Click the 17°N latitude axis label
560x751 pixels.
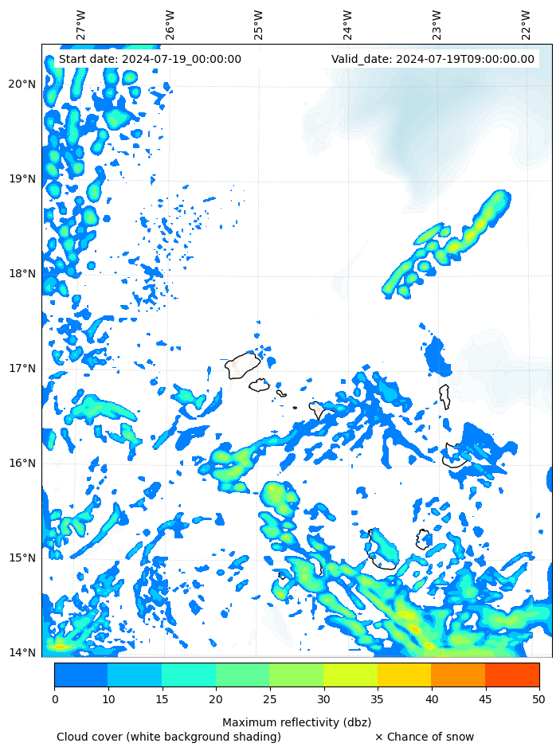click(22, 369)
